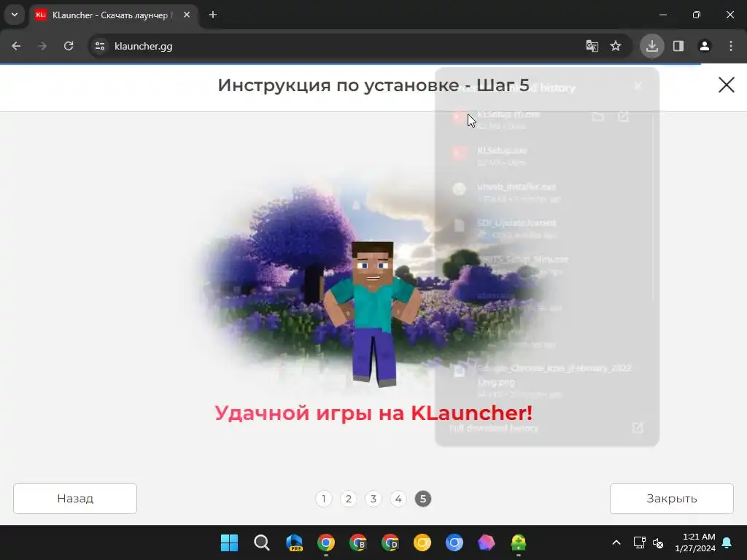Click the muted volume tray icon
The image size is (747, 560).
658,542
